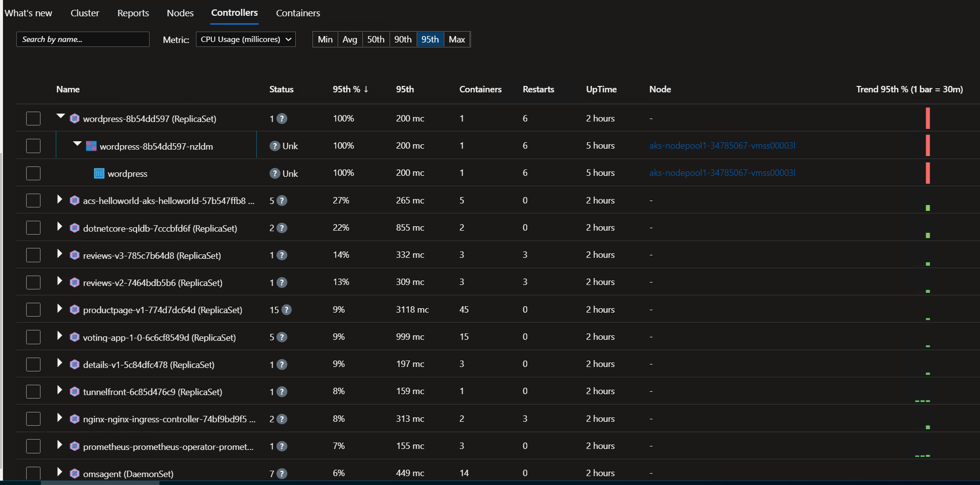
Task: Check the box for reviews-v3-785c7b64d8
Action: pos(33,255)
